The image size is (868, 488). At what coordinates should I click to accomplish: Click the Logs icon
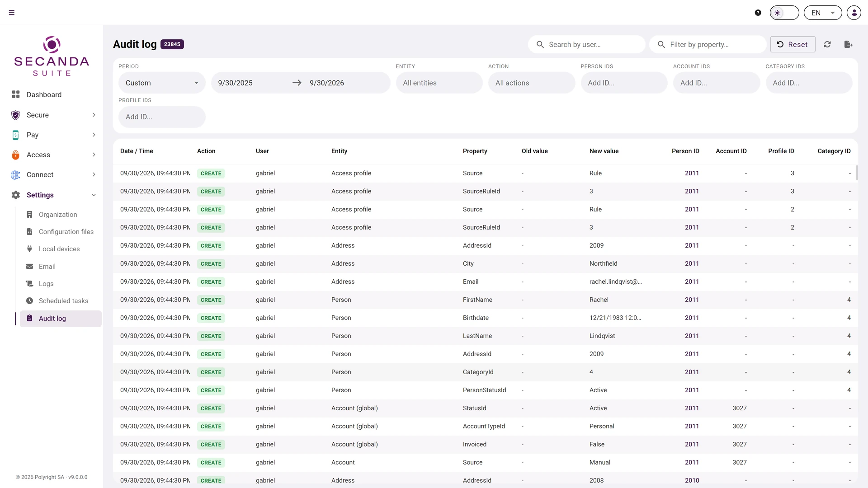29,284
